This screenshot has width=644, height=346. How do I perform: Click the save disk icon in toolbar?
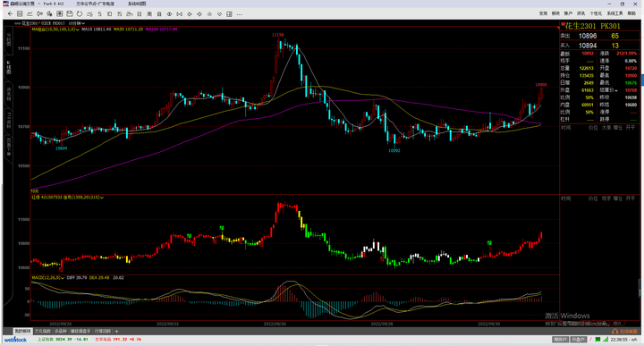click(70, 14)
